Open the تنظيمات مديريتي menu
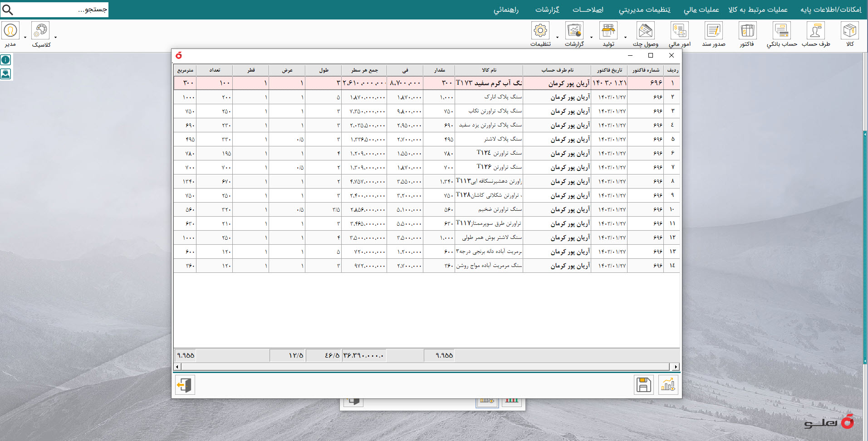Image resolution: width=868 pixels, height=441 pixels. [644, 10]
